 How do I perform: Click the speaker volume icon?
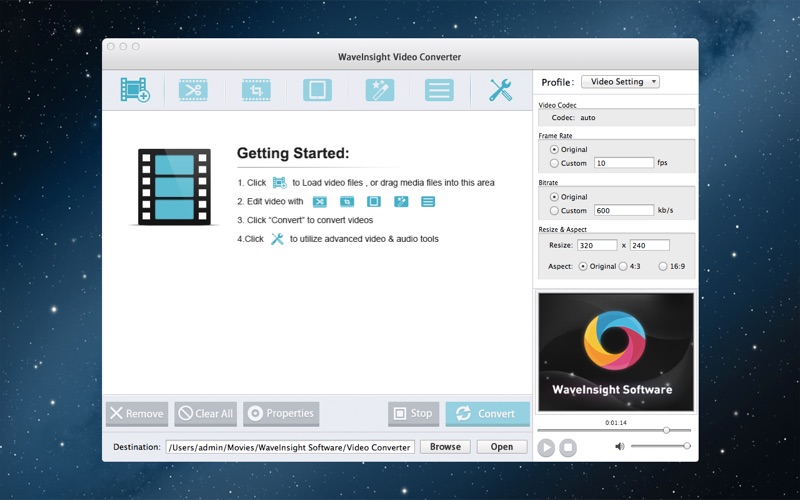coord(619,446)
